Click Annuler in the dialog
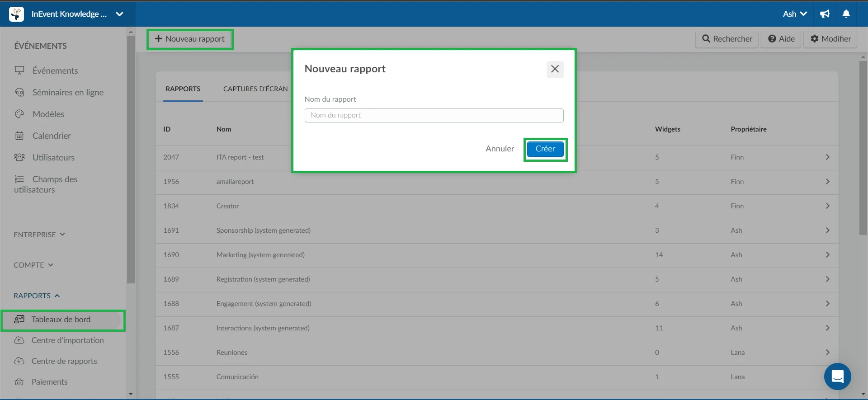This screenshot has width=868, height=400. tap(500, 149)
